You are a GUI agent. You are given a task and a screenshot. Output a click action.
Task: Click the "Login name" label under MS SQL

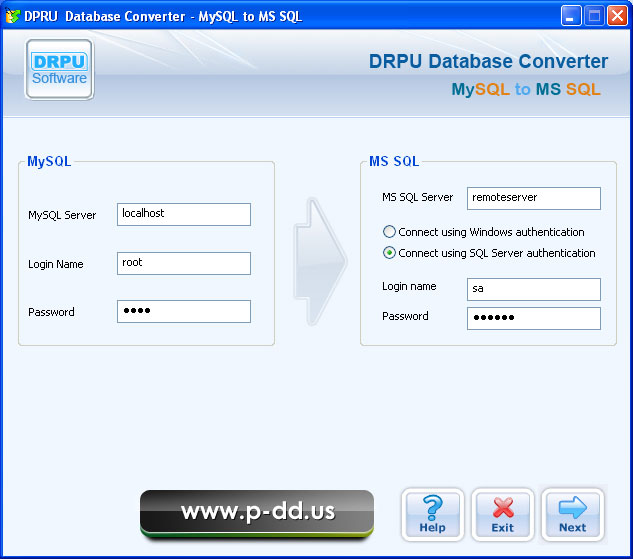tap(409, 286)
